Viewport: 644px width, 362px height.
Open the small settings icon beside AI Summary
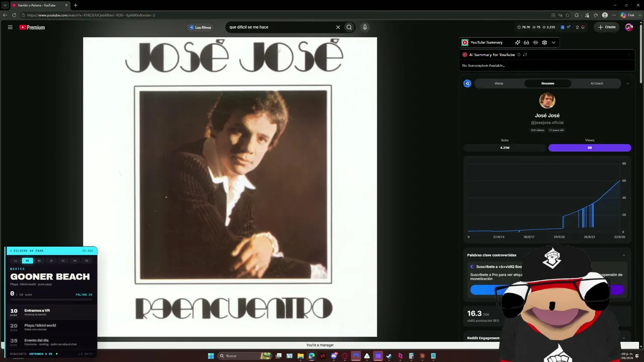point(519,55)
